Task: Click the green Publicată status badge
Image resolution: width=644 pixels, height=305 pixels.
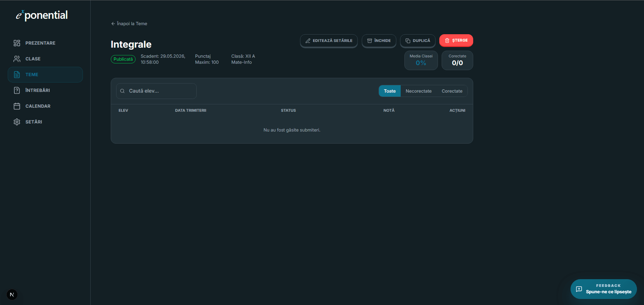Action: tap(123, 59)
